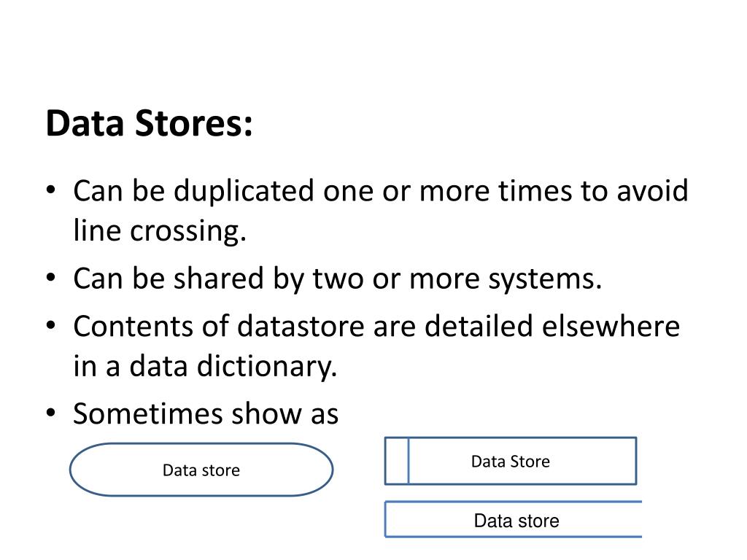This screenshot has height=560, width=747.
Task: Click the bullet dot before "Can be duplicated"
Action: point(51,190)
